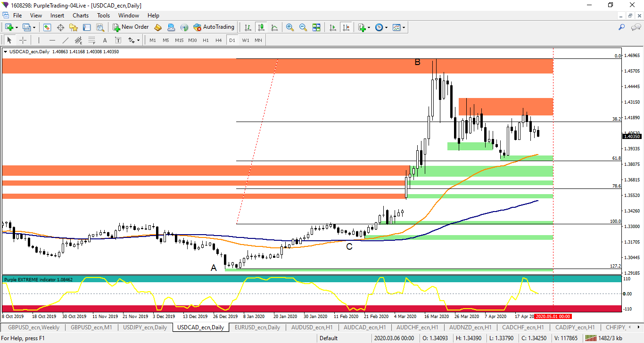The width and height of the screenshot is (644, 343).
Task: Draw a vertical line tool
Action: (x=39, y=40)
